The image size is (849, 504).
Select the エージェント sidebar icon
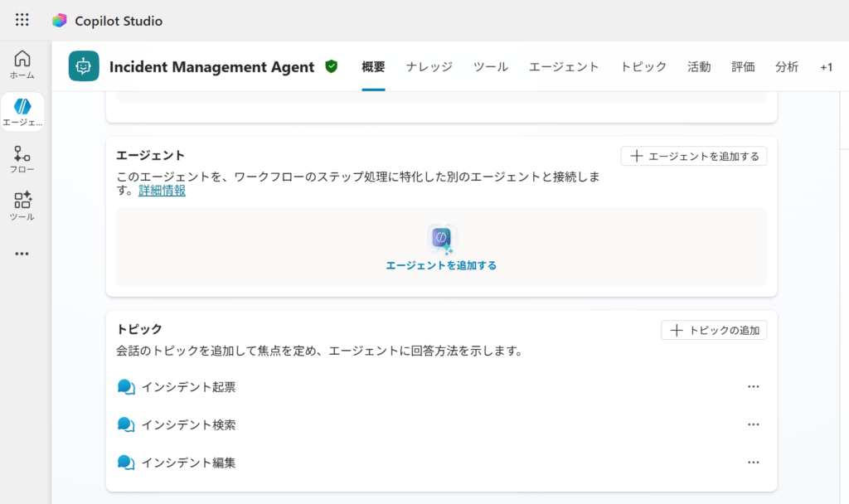(x=22, y=112)
